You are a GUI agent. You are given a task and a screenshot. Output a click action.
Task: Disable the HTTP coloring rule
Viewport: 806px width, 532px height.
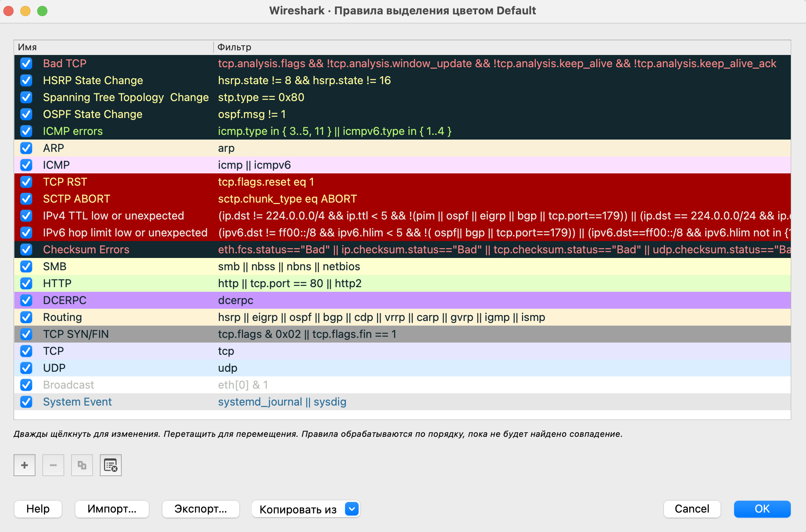pyautogui.click(x=26, y=283)
